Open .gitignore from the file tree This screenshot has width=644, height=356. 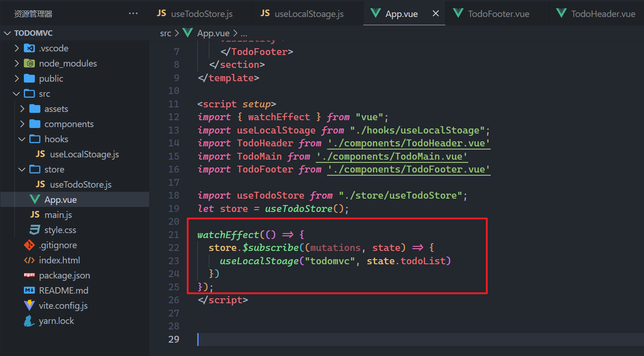[x=58, y=245]
